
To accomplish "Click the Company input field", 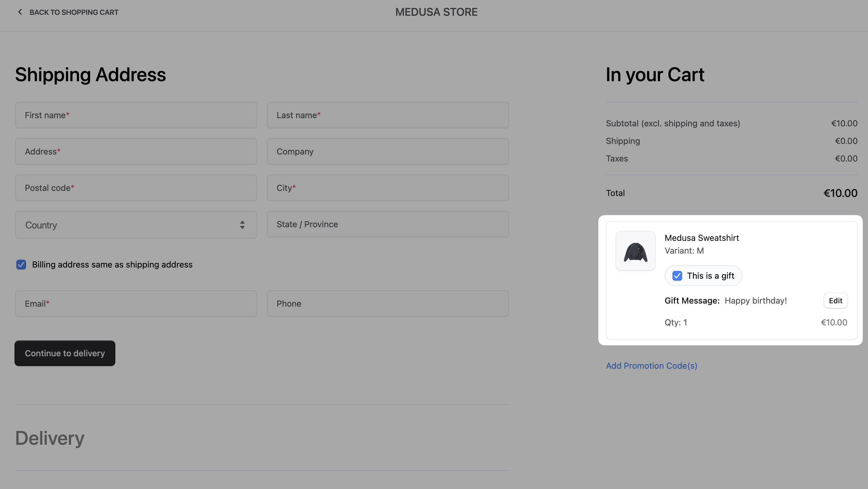I will point(387,151).
